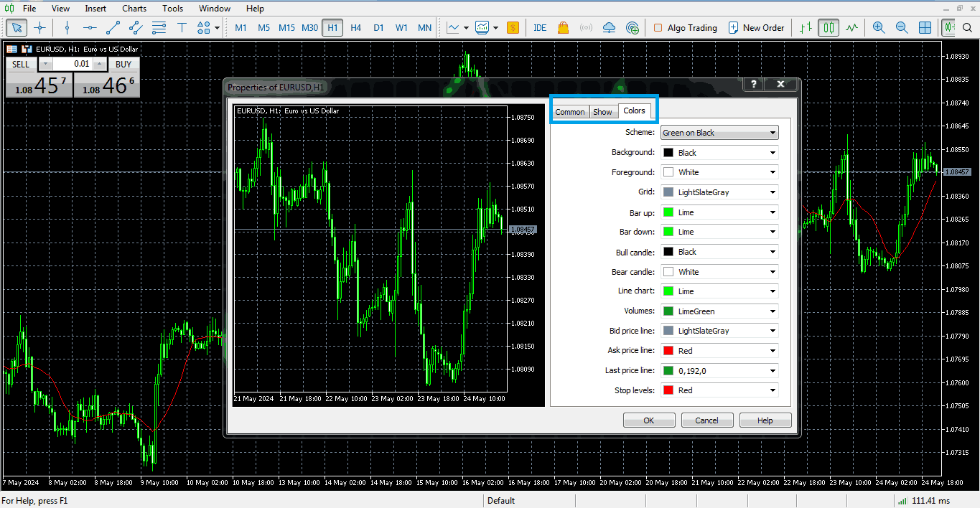Select the trendline drawing tool
The image size is (980, 508).
[113, 28]
